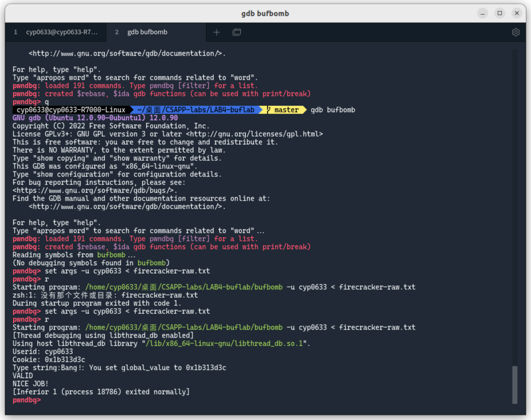This screenshot has width=531, height=420.
Task: Click '(No debugging symbols found in bufbomb)' line
Action: (91, 263)
